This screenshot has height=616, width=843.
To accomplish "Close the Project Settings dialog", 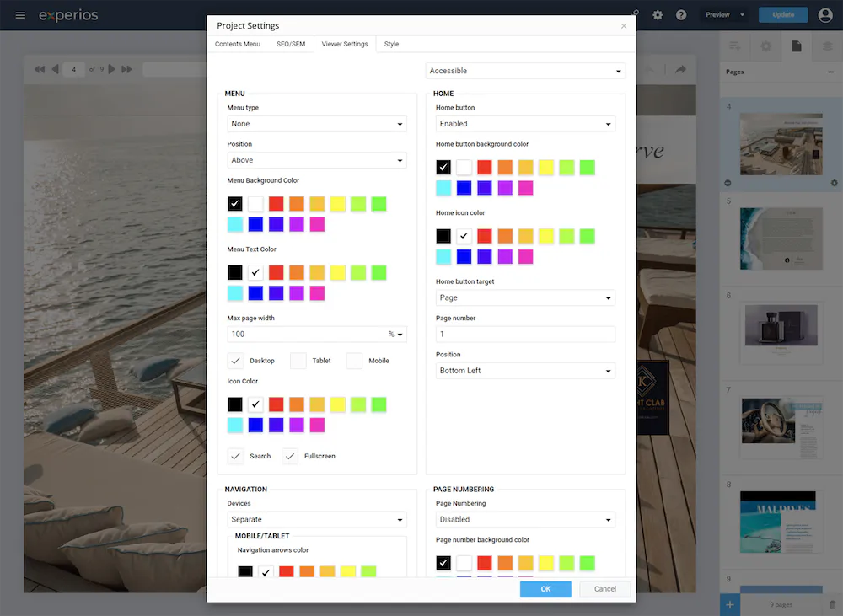I will pyautogui.click(x=624, y=26).
